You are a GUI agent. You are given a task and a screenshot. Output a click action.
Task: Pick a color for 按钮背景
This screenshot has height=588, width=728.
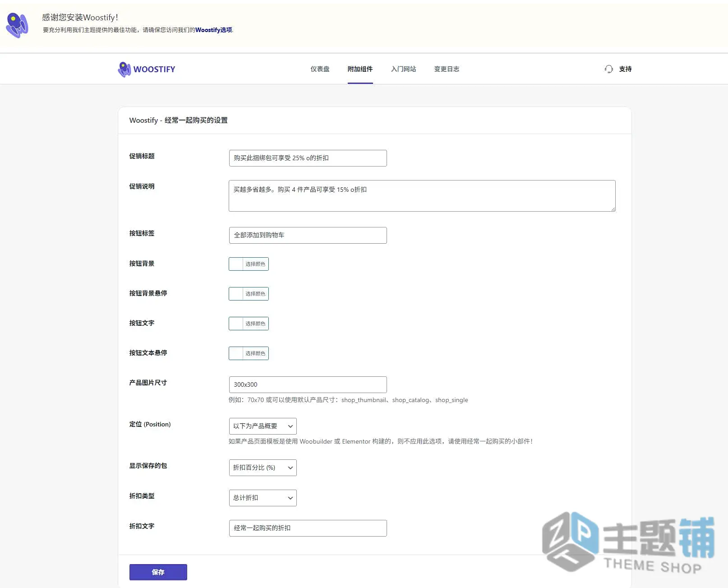click(249, 264)
